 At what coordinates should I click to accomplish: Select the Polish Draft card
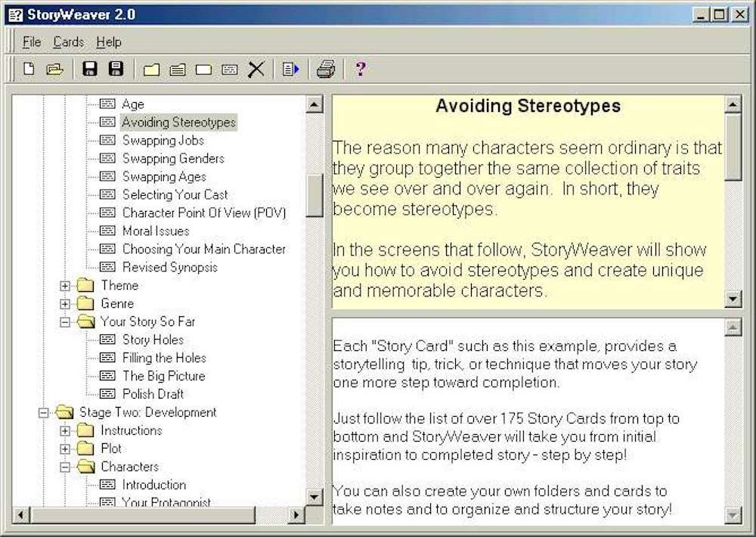(153, 394)
